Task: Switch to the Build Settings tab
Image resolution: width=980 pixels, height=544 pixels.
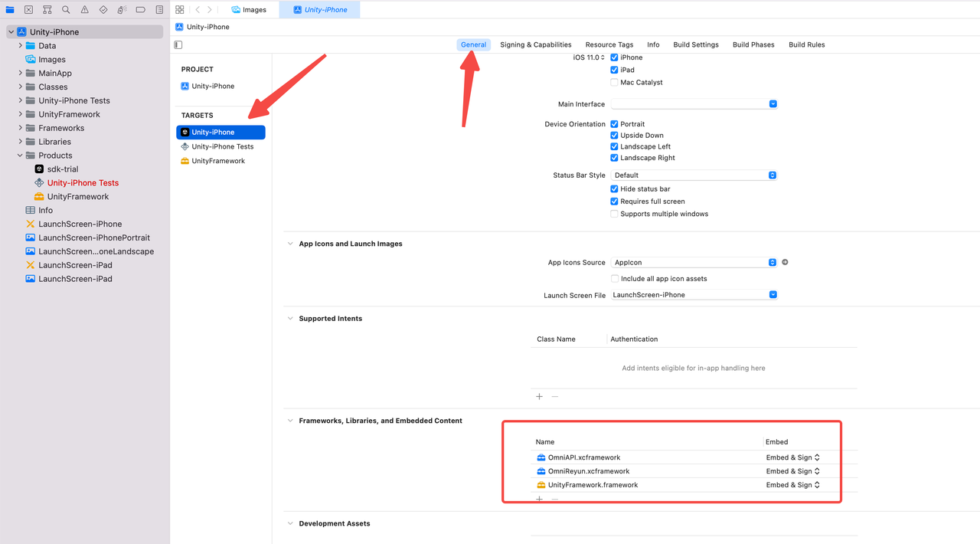Action: (x=696, y=44)
